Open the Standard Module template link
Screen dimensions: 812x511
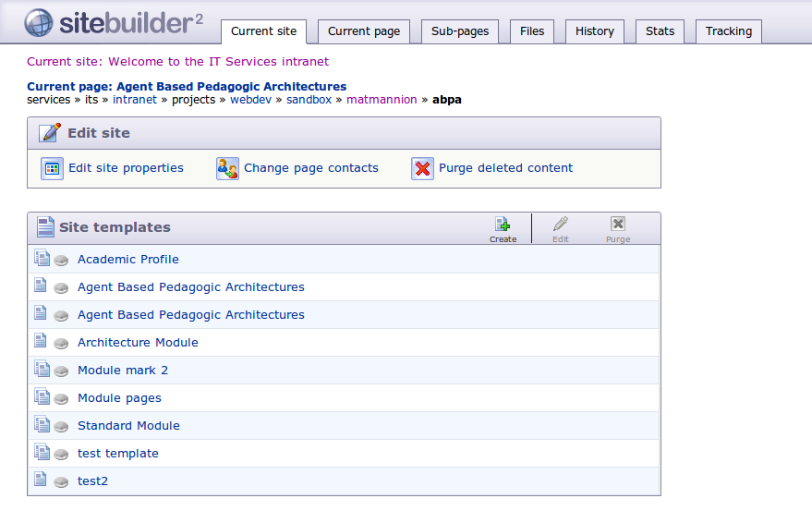point(128,426)
